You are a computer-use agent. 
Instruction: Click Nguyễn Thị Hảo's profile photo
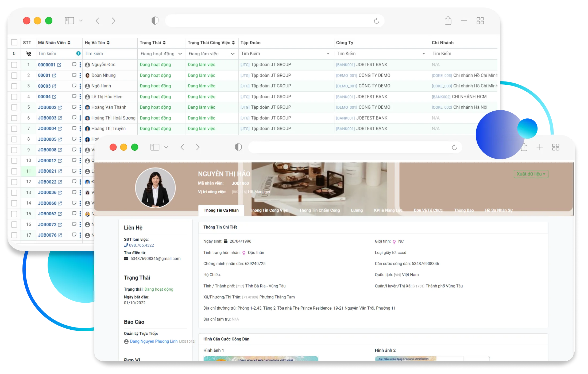(155, 188)
